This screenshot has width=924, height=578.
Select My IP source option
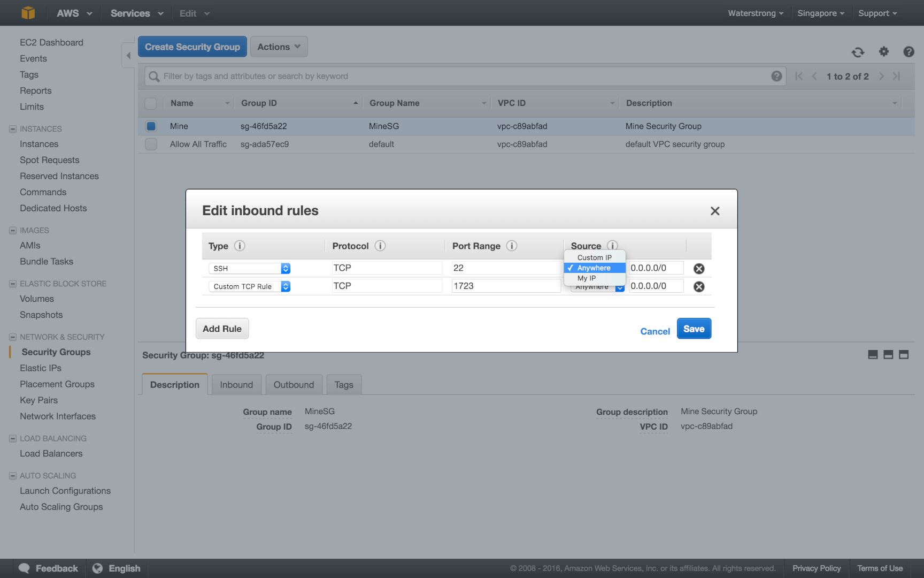click(595, 278)
